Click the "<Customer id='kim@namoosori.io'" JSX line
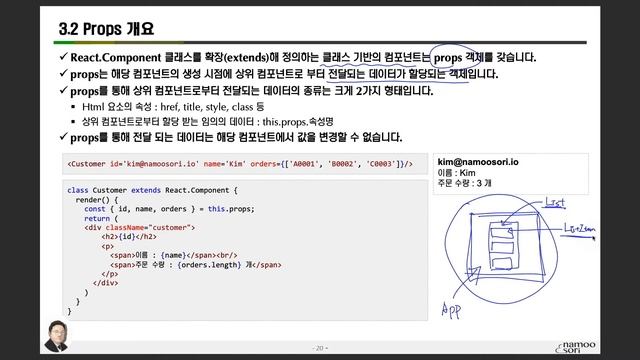 click(240, 164)
